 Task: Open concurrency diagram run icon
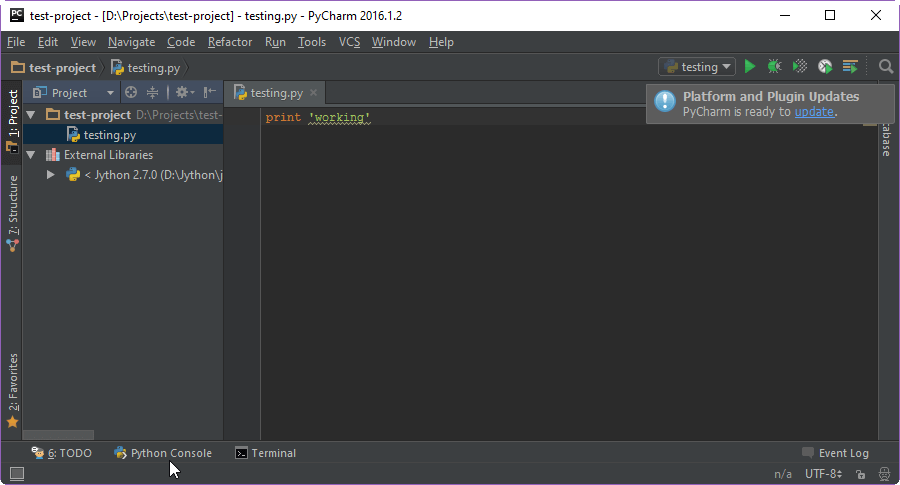coord(850,67)
